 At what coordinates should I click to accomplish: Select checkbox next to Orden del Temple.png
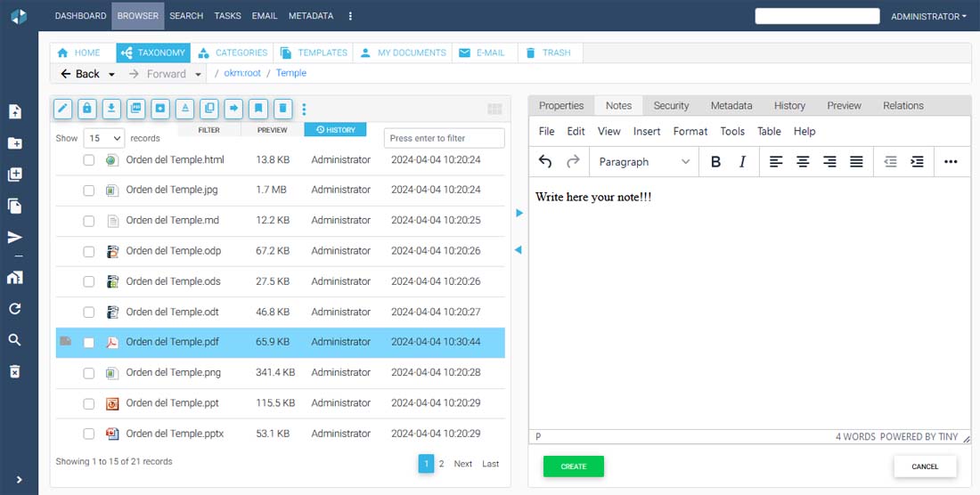click(x=89, y=373)
